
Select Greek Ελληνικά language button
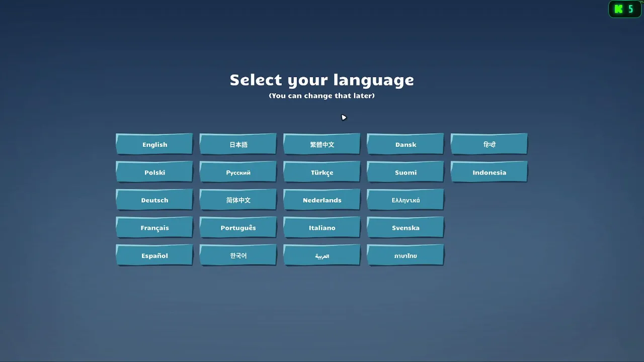(x=406, y=200)
